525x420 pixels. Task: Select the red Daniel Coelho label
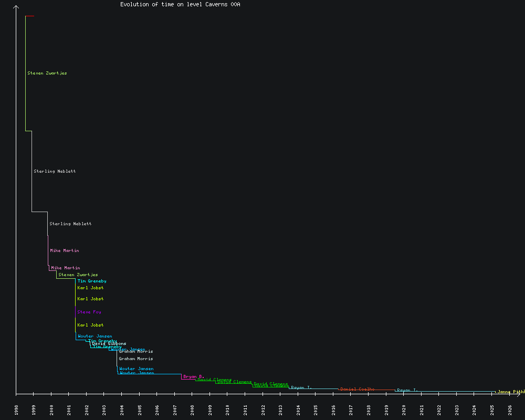click(357, 389)
